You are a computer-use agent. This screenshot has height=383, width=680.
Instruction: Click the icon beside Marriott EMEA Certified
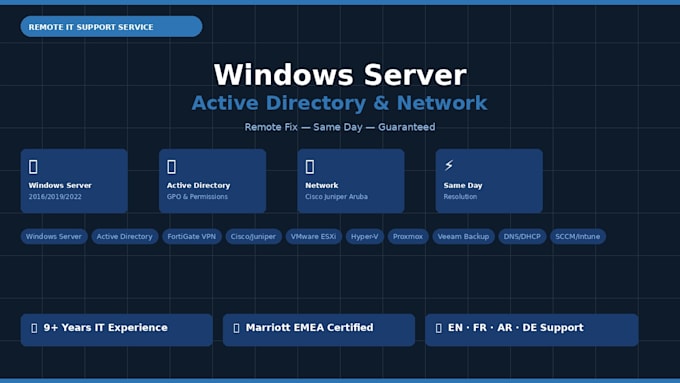click(x=236, y=328)
